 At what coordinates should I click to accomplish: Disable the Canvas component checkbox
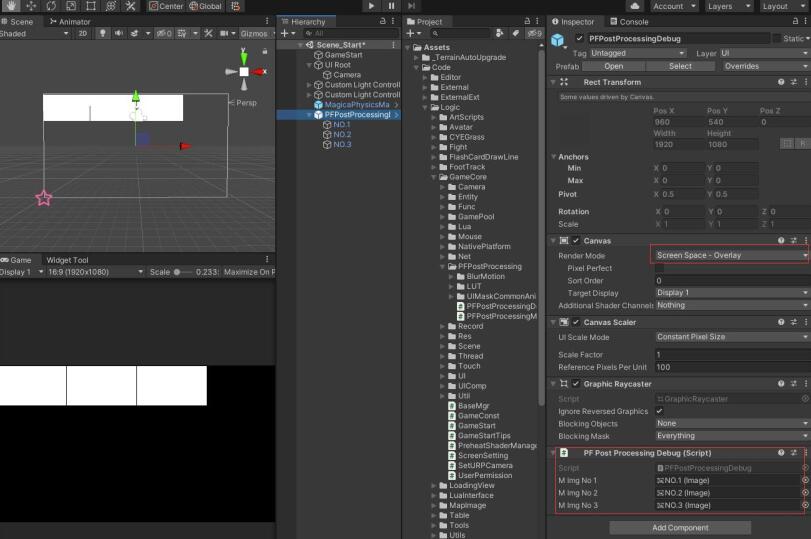pos(575,241)
